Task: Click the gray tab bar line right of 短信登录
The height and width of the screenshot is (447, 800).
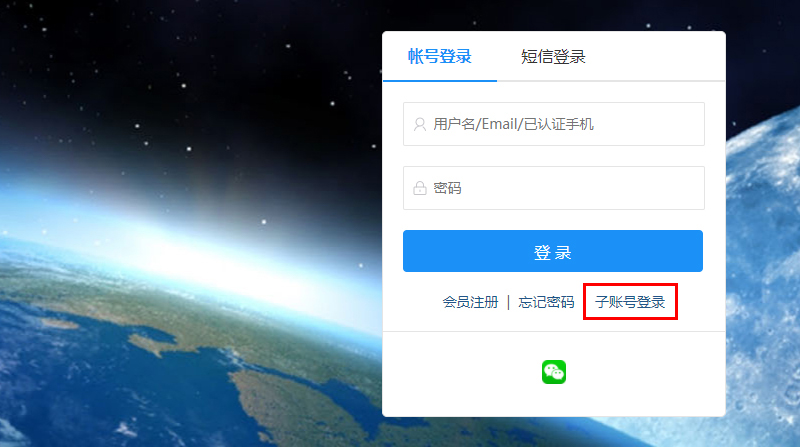Action: 656,81
